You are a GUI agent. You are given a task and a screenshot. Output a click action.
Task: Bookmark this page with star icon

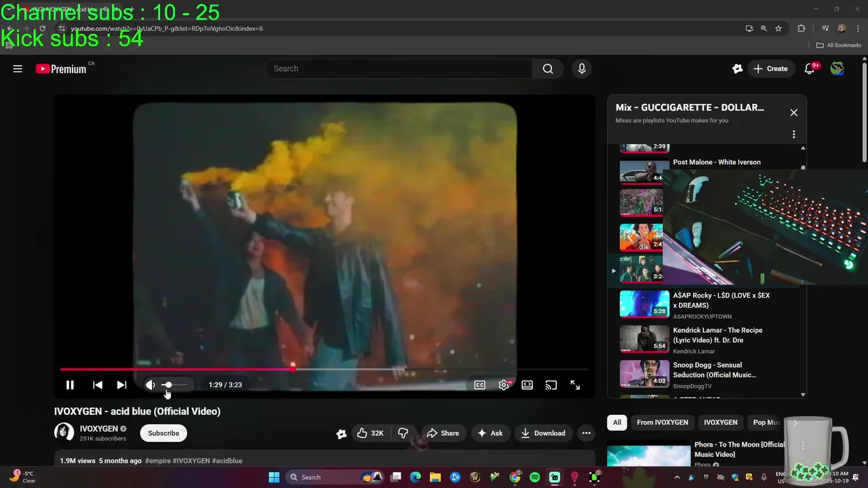778,28
